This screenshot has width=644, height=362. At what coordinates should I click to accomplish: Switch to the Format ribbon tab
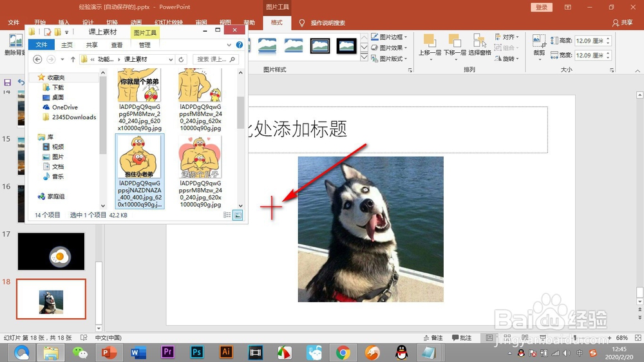276,23
